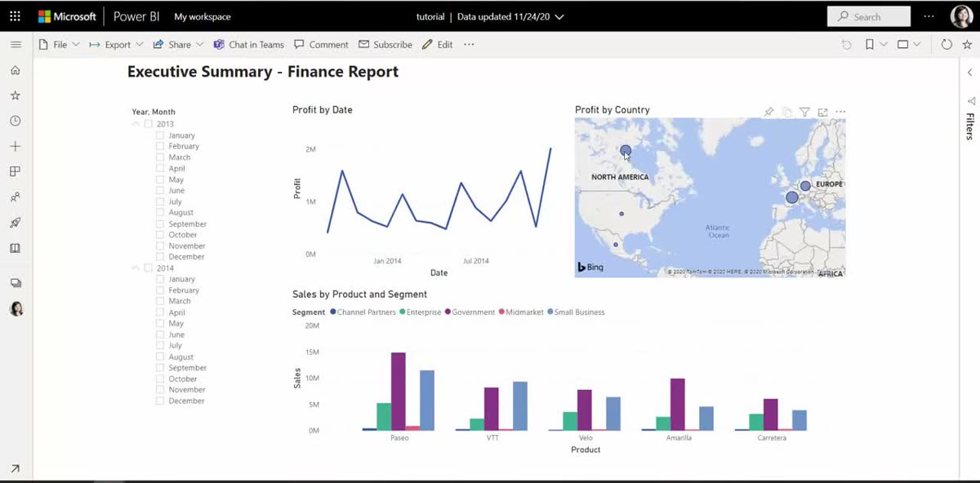Viewport: 980px width, 483px height.
Task: Select Channel Partners legend swatch
Action: (332, 312)
